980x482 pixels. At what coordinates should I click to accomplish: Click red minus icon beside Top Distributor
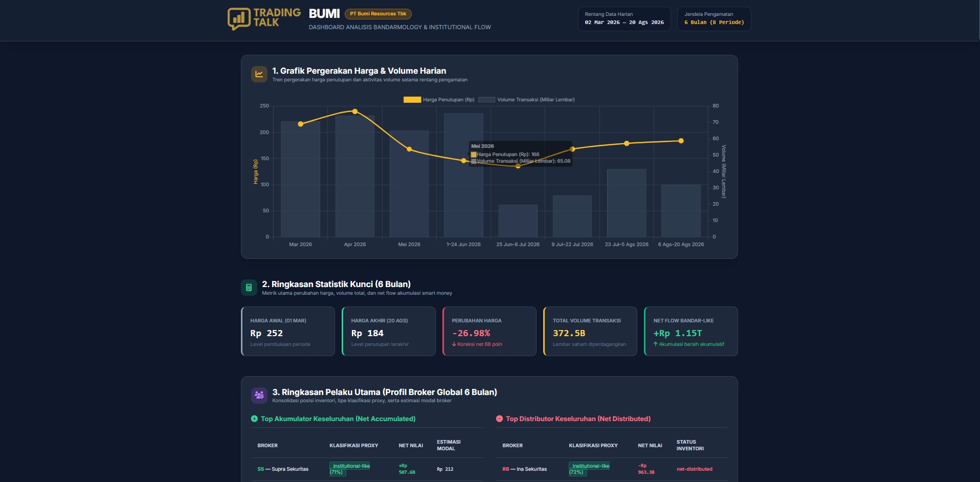(x=499, y=419)
